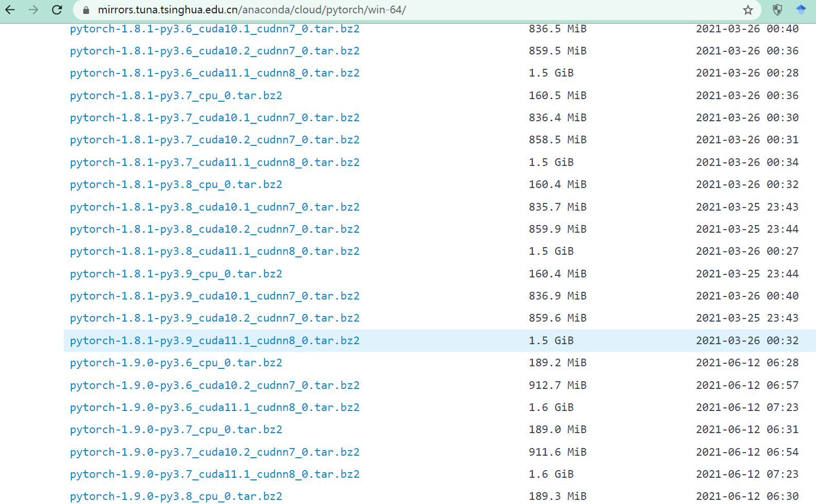Image resolution: width=816 pixels, height=504 pixels.
Task: Select the date 2021-06-12 06:28
Action: pos(747,363)
